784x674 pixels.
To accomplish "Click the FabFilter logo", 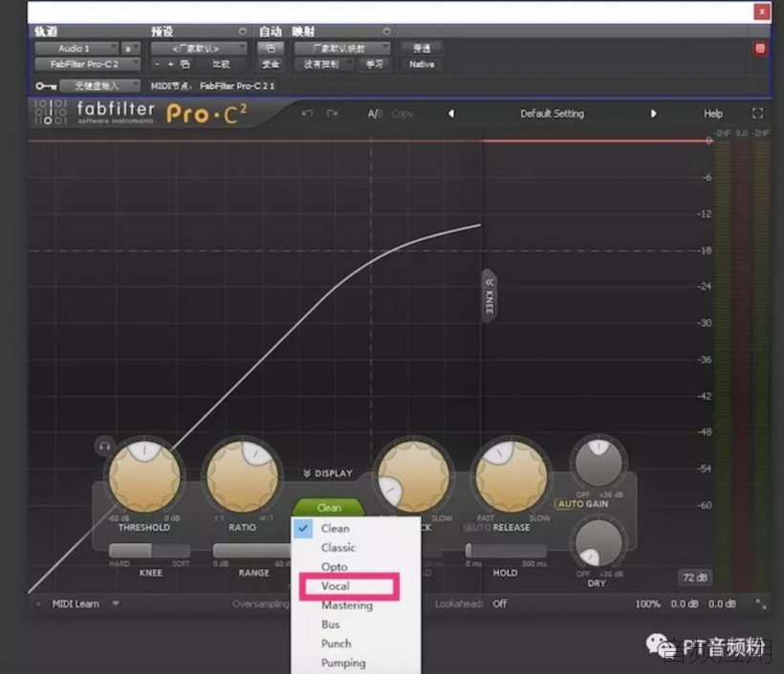I will click(x=51, y=113).
